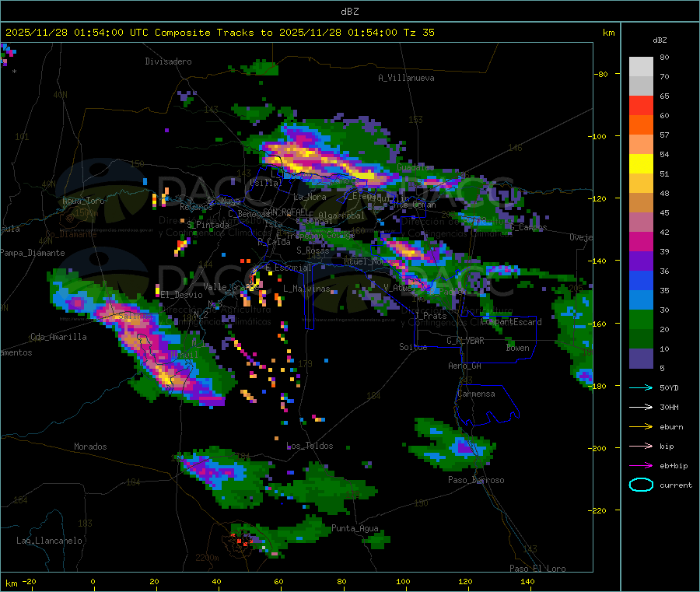The image size is (700, 592).
Task: Click the 'Lag.Llancanelo' map label
Action: pos(49,541)
